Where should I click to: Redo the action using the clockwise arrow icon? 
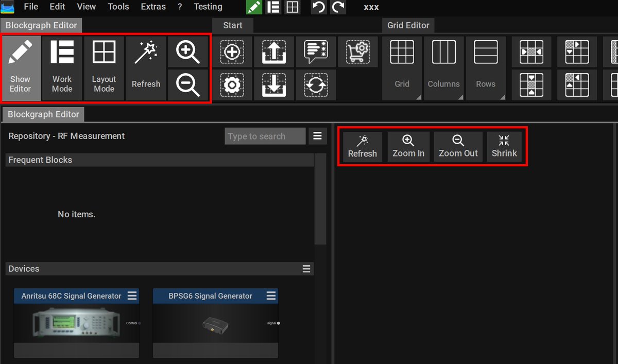[x=338, y=7]
